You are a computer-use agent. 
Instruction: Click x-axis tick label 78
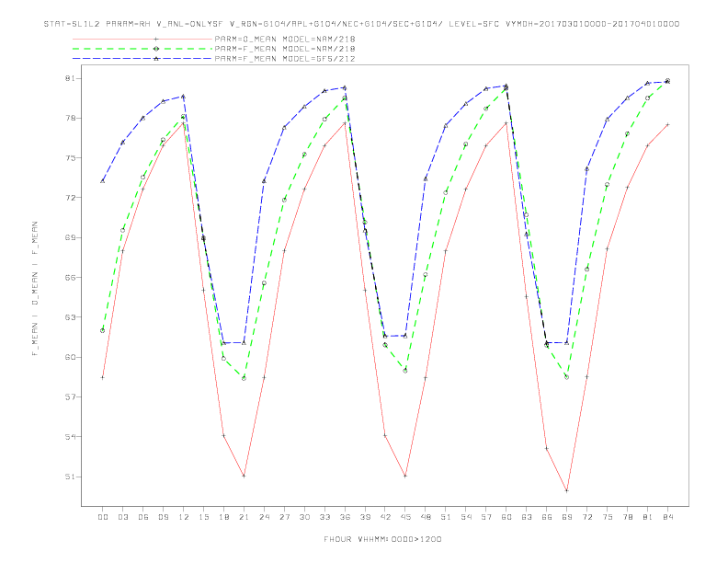(627, 517)
